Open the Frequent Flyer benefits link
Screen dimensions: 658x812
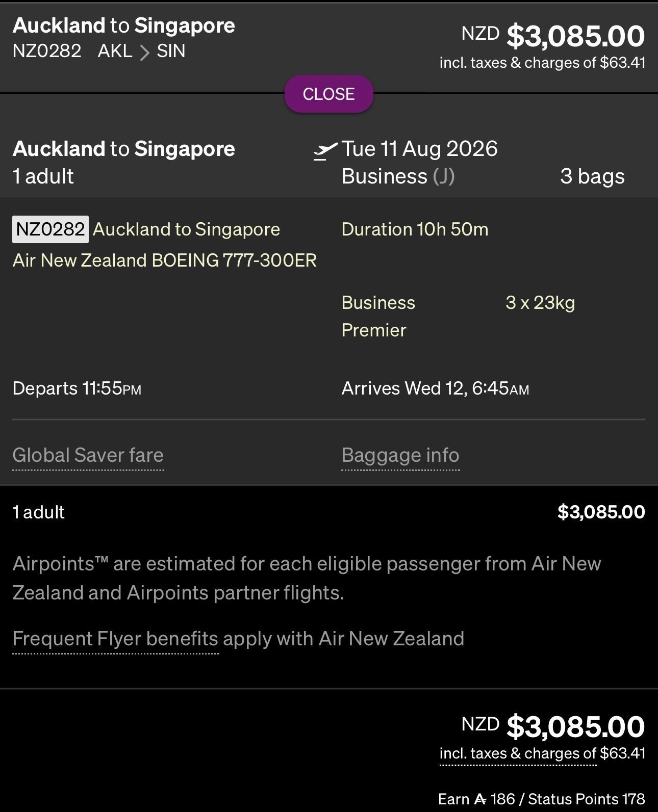tap(115, 639)
